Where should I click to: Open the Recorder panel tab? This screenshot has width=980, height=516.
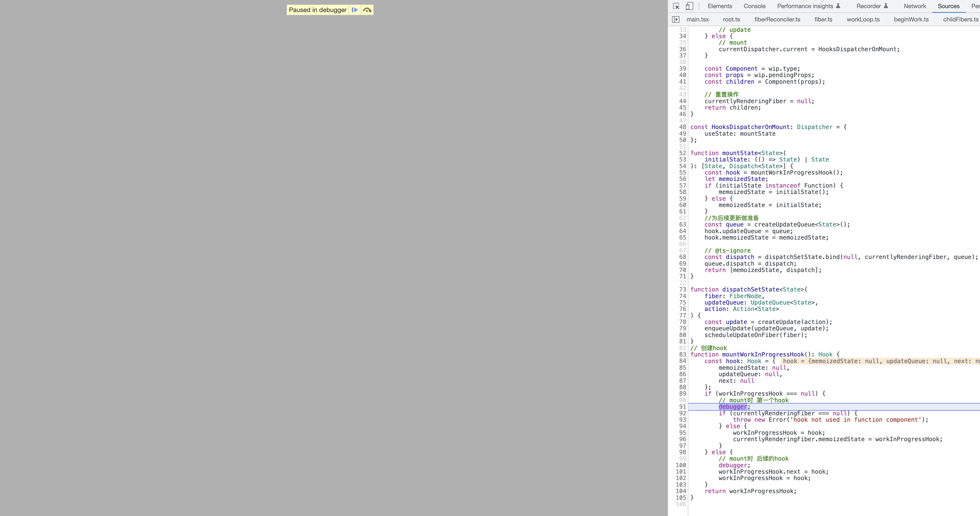(x=872, y=6)
